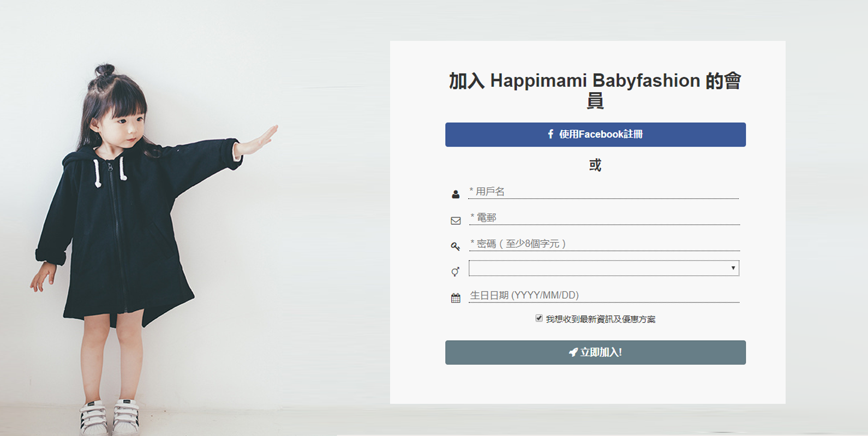Click the gender dropdown arrow

733,268
